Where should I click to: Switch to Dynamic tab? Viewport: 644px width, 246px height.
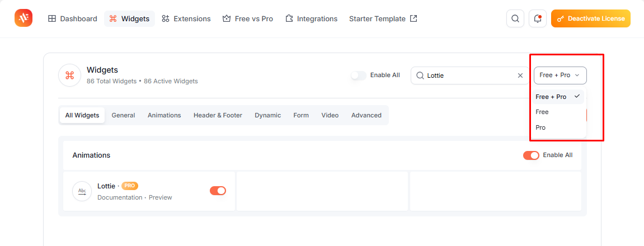268,115
